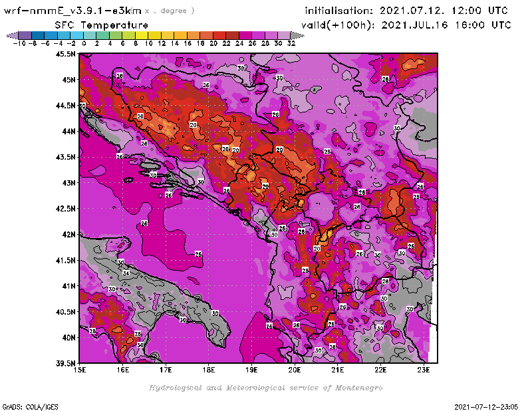This screenshot has width=532, height=411.
Task: Click the '34' contour label over Italy
Action: tap(126, 273)
